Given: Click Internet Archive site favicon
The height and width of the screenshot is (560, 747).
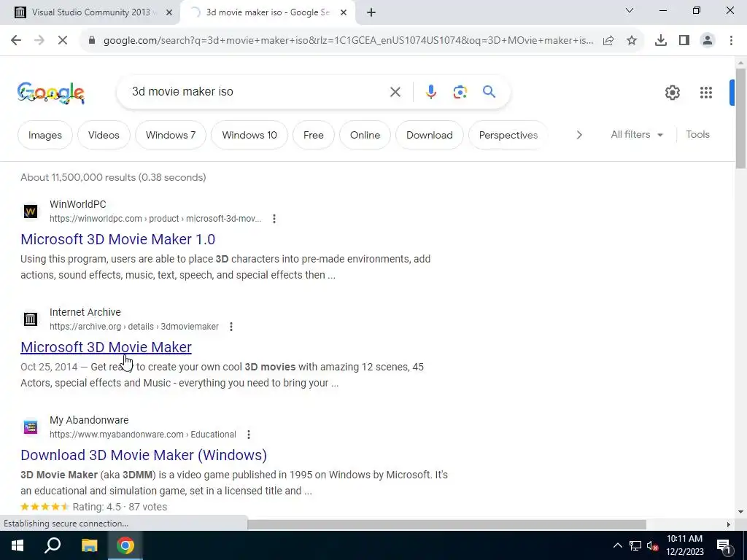Looking at the screenshot, I should 31,319.
